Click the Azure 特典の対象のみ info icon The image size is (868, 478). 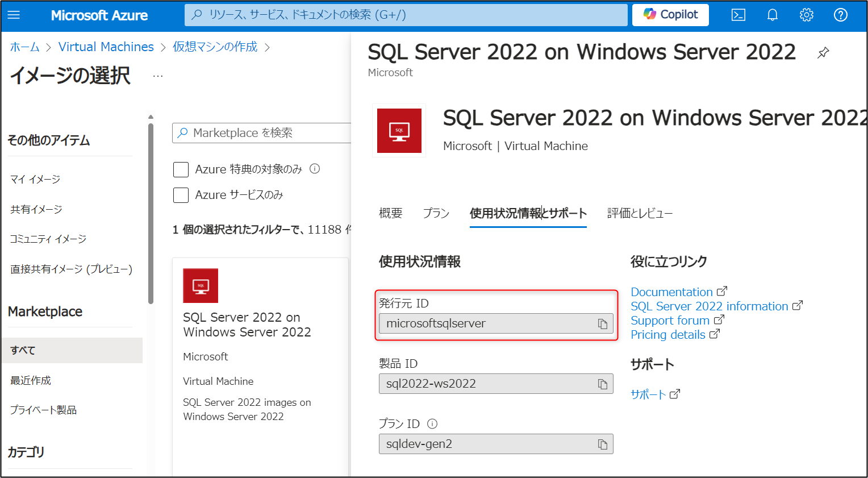(x=315, y=169)
